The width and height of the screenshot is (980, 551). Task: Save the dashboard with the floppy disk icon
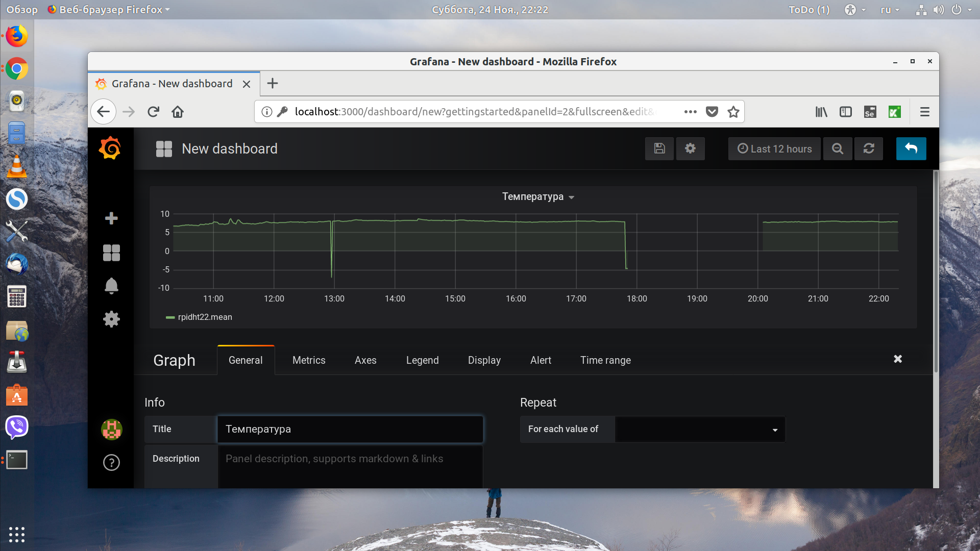659,148
